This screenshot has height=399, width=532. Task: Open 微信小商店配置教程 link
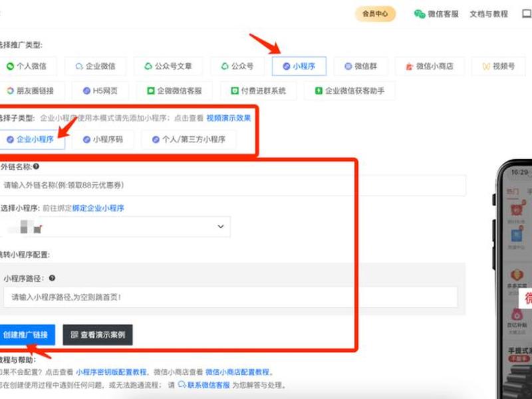point(237,372)
